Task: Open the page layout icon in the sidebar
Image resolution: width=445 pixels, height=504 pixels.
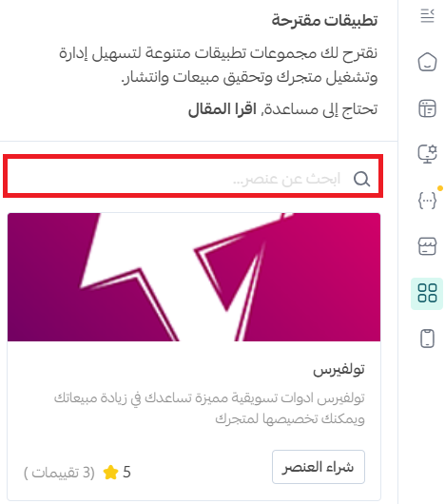Action: pos(427,108)
